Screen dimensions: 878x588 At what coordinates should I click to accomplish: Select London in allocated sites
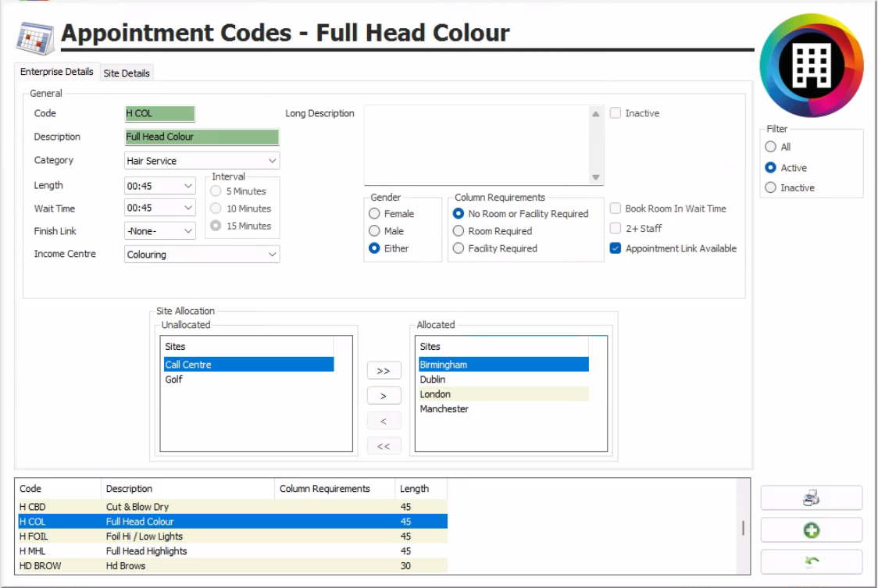click(503, 394)
